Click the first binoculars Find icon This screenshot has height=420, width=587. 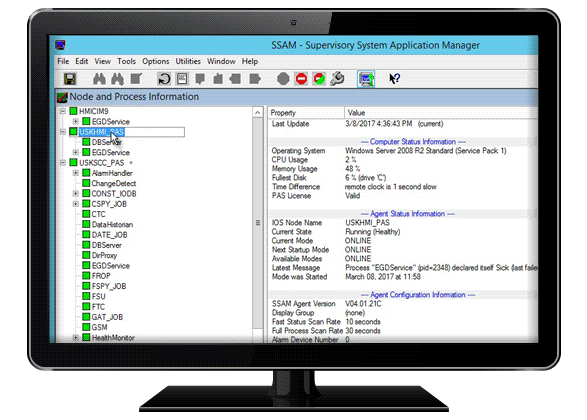pos(99,79)
